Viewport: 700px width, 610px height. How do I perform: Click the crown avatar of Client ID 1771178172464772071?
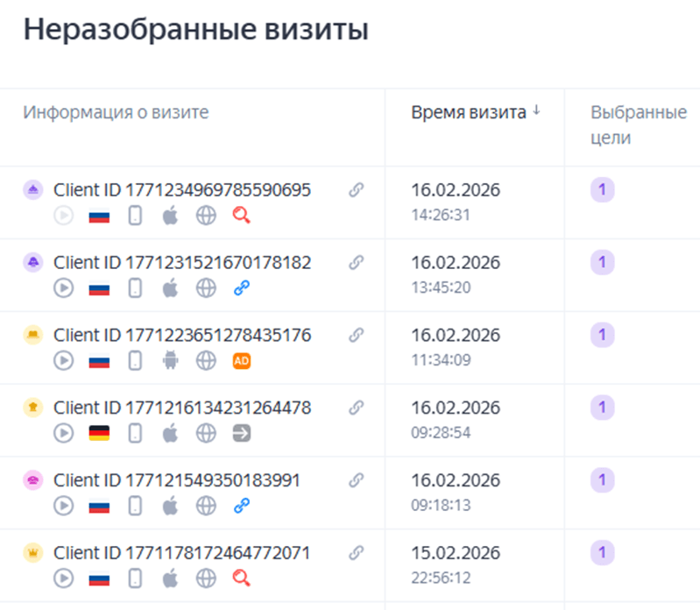pyautogui.click(x=34, y=554)
